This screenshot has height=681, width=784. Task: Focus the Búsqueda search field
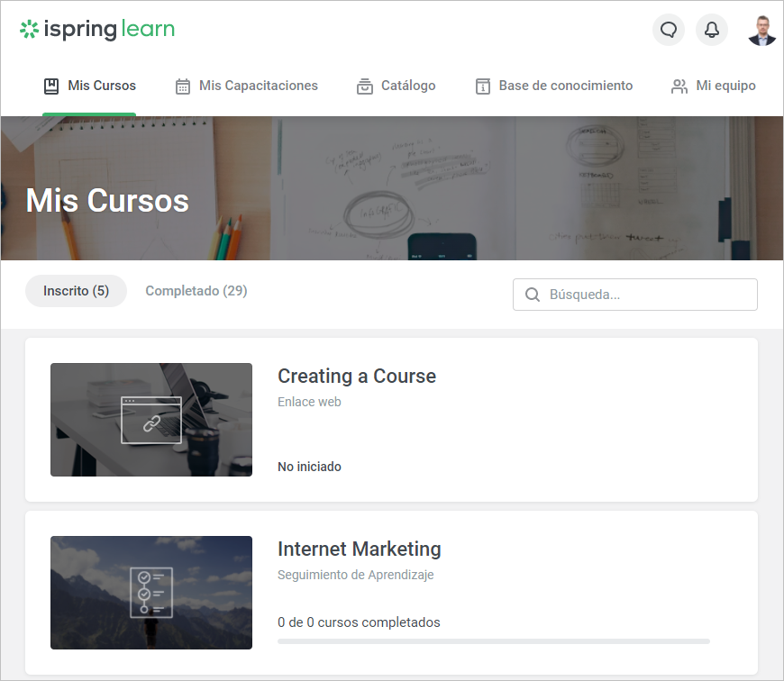coord(647,295)
